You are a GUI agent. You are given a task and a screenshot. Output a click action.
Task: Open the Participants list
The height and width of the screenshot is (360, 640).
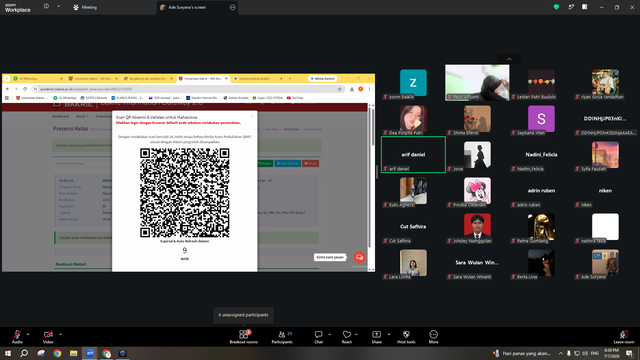tap(282, 337)
